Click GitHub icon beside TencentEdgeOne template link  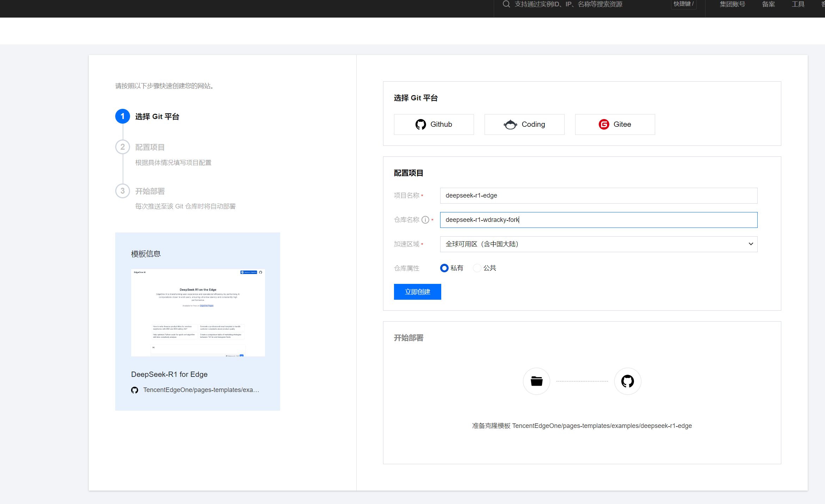135,390
